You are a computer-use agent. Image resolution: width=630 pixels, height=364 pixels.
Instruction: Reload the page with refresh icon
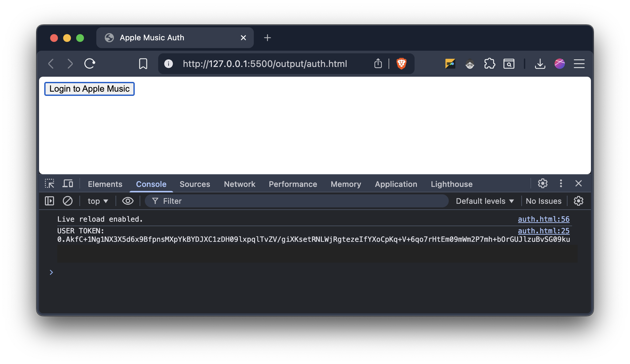pyautogui.click(x=90, y=64)
